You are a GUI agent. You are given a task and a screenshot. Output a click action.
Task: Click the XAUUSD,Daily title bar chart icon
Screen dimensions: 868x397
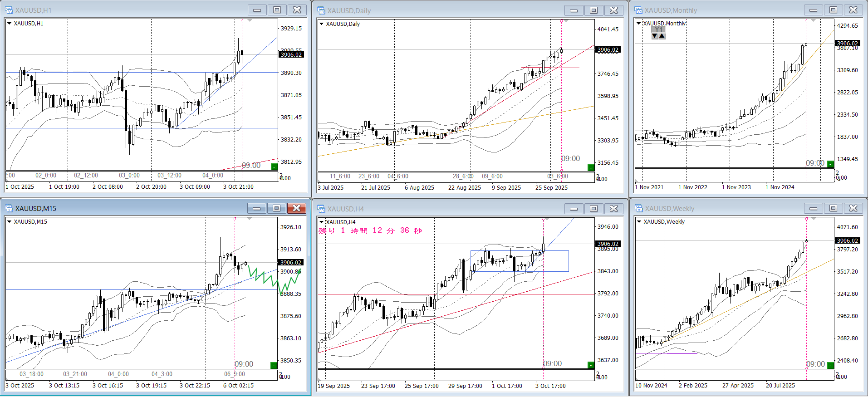click(x=321, y=10)
